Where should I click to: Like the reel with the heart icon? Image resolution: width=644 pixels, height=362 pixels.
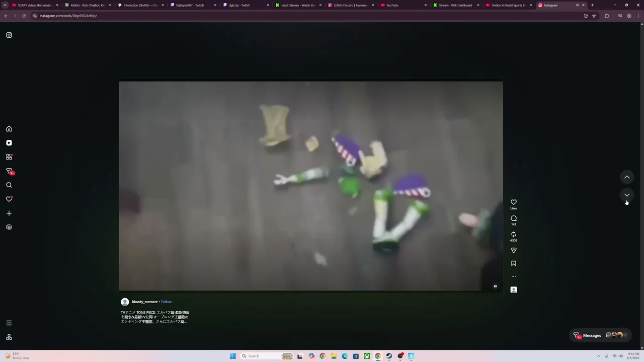[x=514, y=202]
